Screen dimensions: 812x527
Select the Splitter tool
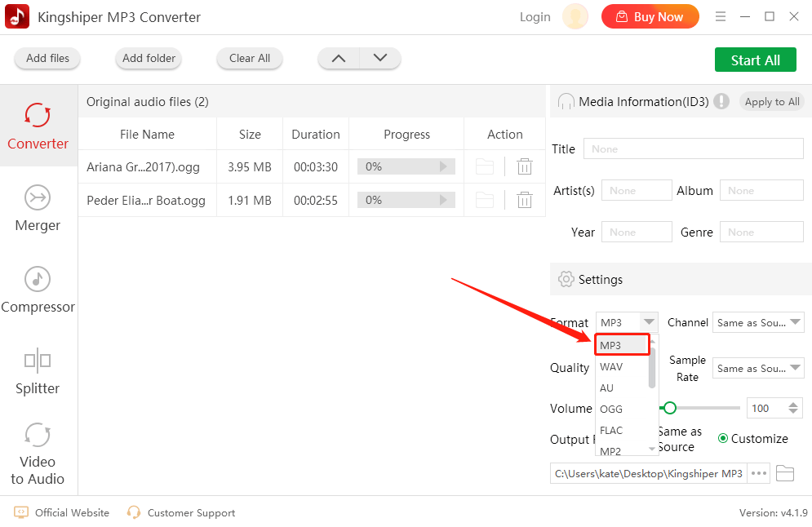(38, 371)
